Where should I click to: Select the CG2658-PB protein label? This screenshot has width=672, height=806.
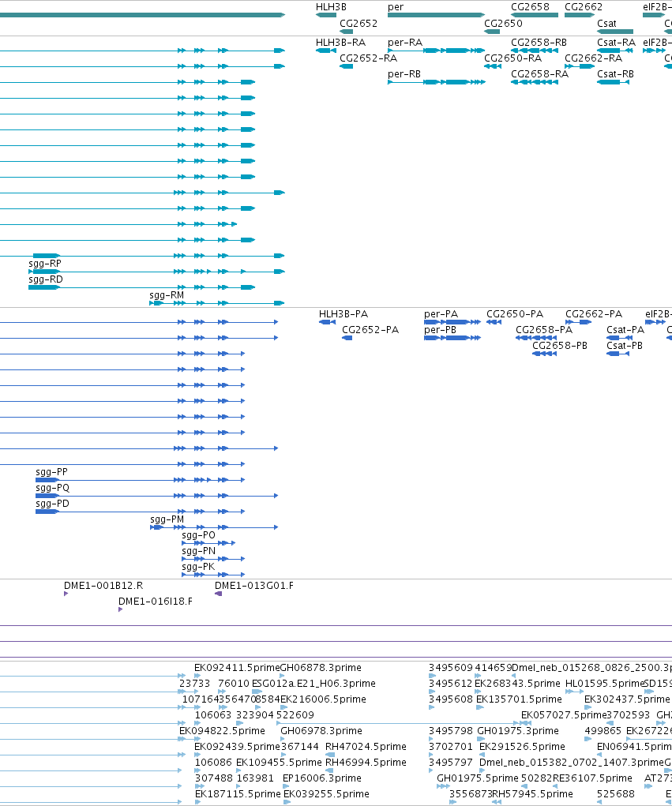[x=559, y=346]
